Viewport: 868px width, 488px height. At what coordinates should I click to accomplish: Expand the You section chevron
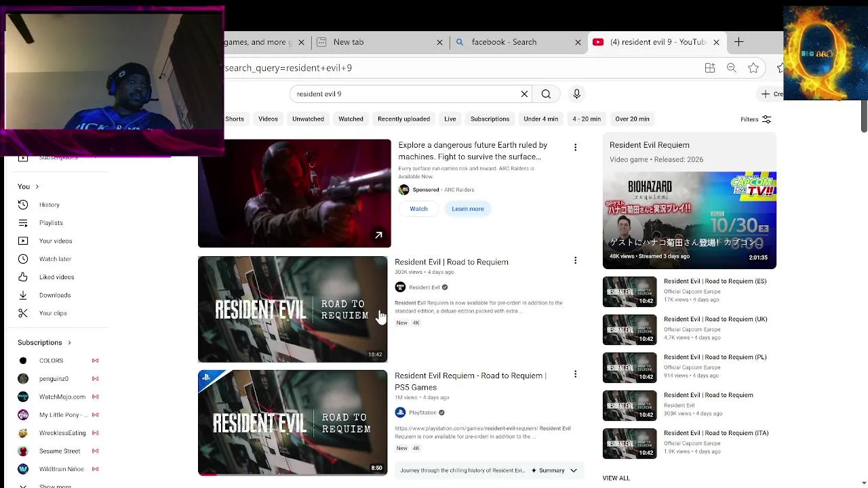[37, 186]
